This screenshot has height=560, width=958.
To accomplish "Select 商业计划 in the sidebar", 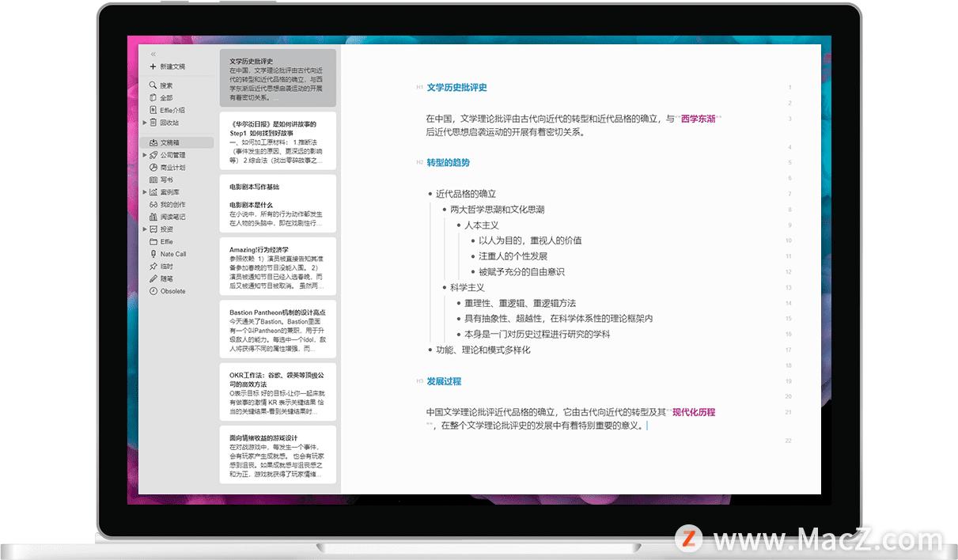I will pyautogui.click(x=168, y=167).
